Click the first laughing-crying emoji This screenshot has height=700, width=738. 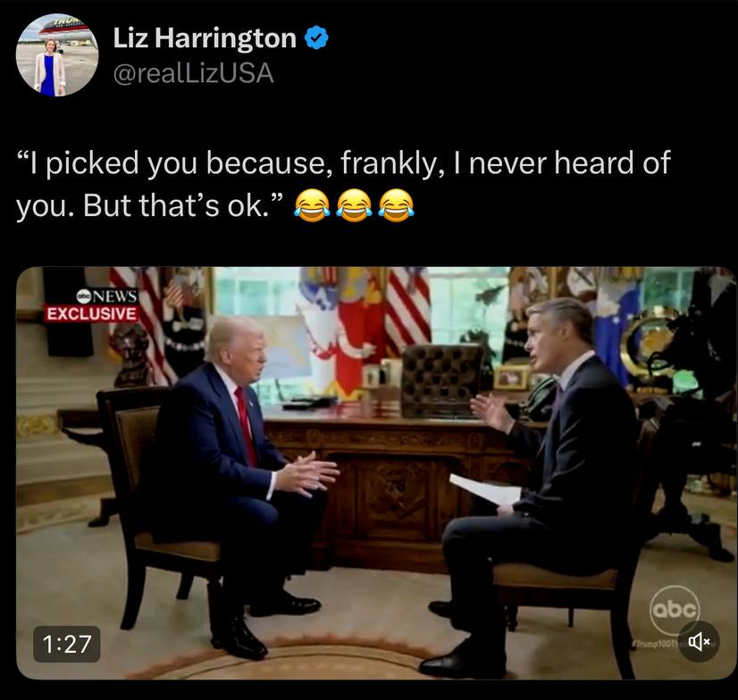click(312, 205)
